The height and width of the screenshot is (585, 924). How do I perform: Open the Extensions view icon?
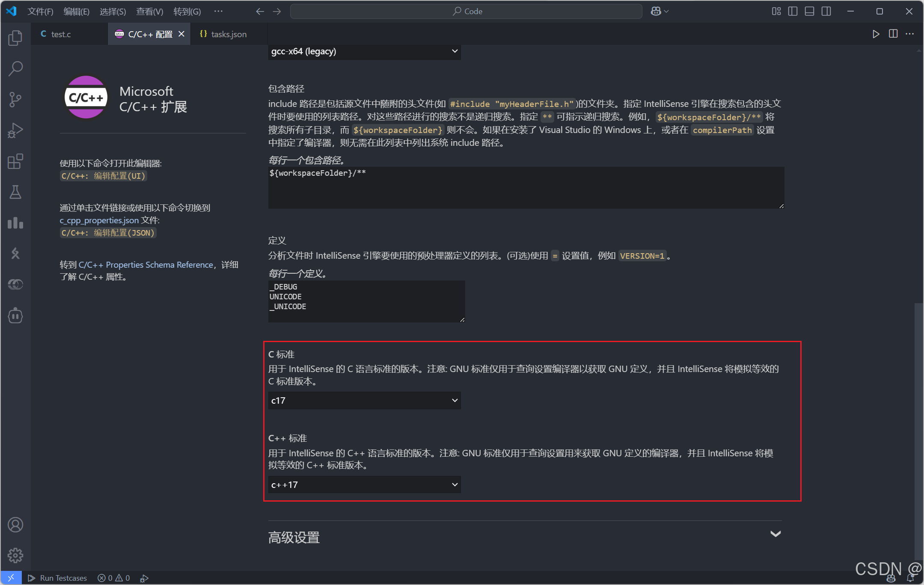15,161
